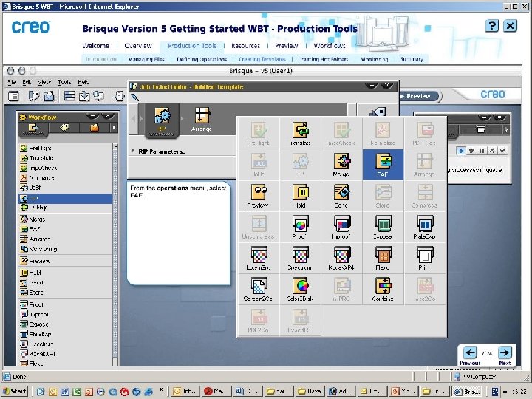Click the pause button in the queue panel
The image size is (532, 399).
point(481,151)
